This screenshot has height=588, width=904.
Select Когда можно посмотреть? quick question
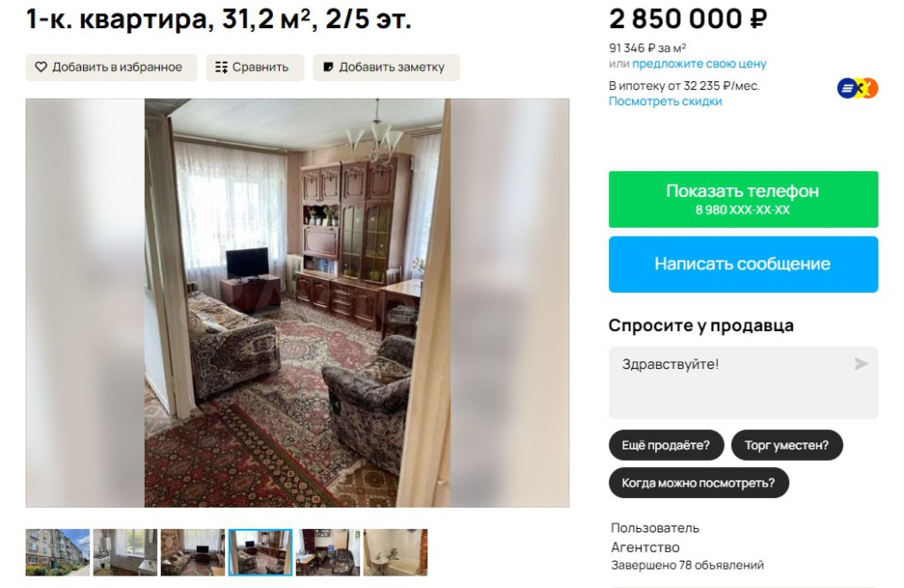tap(699, 483)
